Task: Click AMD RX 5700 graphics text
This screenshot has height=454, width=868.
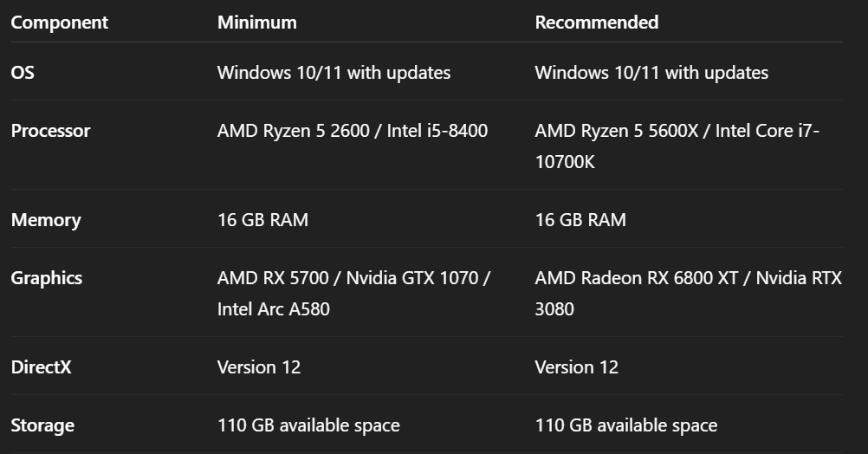Action: (x=277, y=278)
